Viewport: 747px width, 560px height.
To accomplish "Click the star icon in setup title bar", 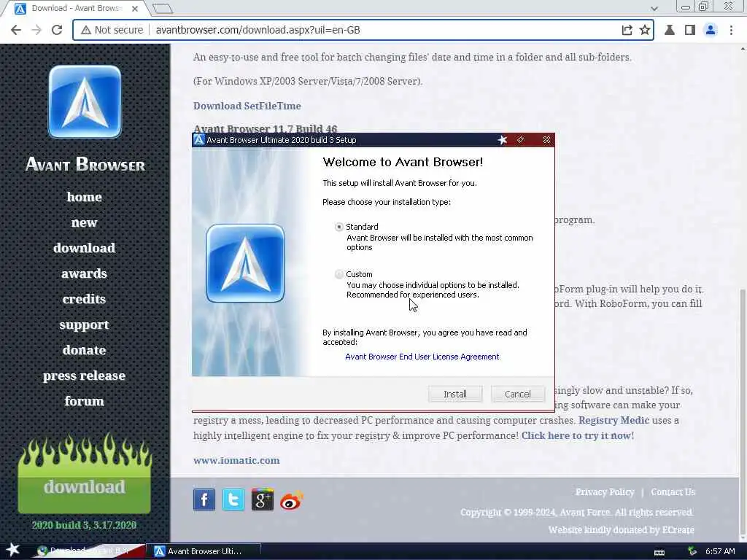I will point(502,140).
